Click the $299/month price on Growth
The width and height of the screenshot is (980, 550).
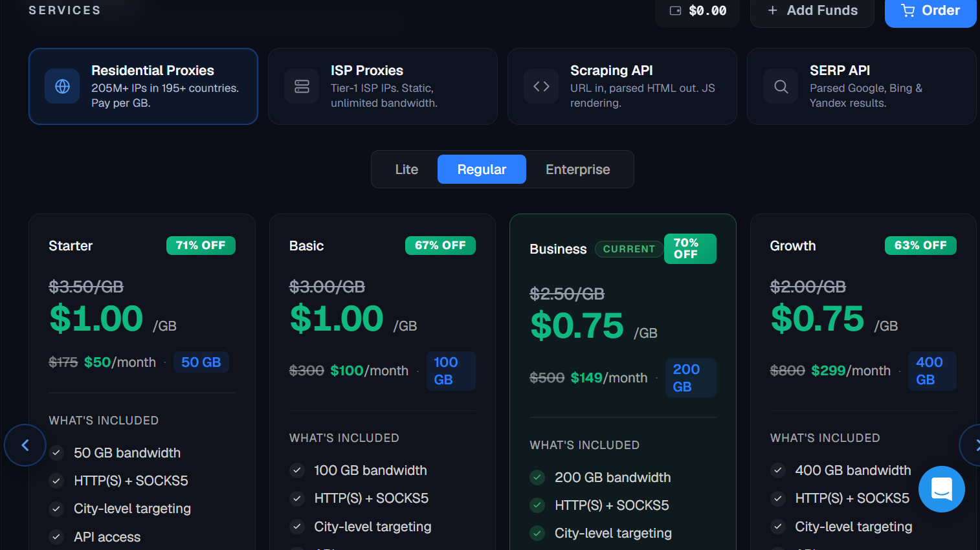[851, 371]
